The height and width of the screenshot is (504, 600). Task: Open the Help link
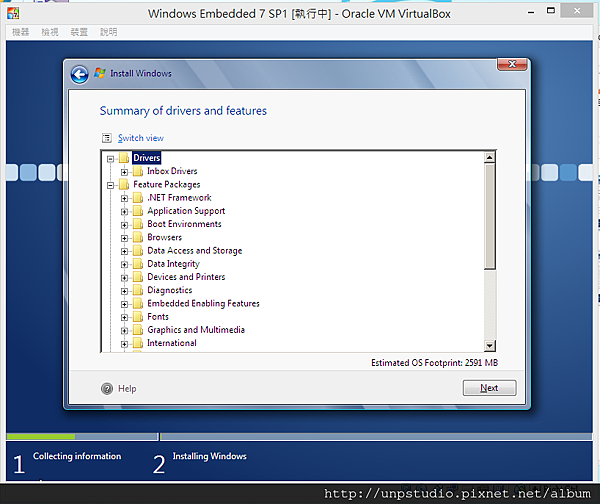127,388
